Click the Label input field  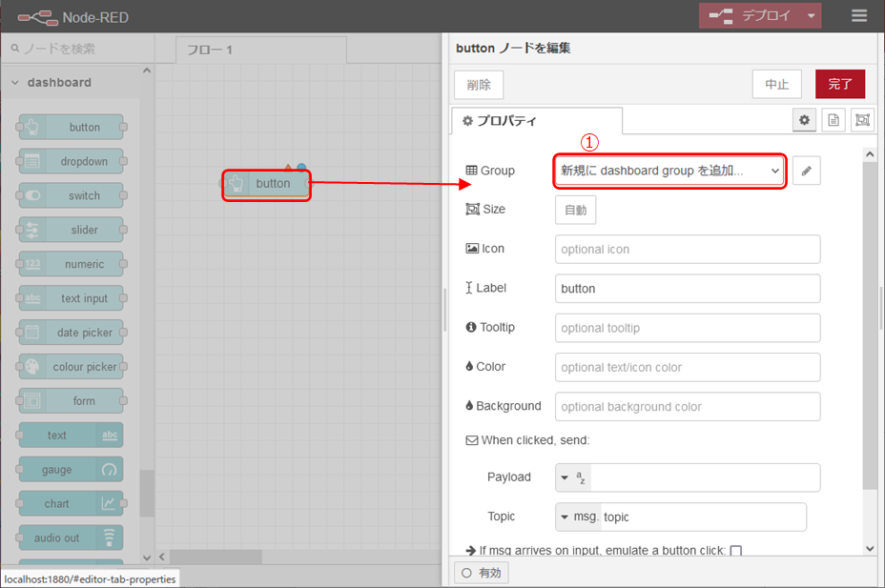[x=687, y=289]
